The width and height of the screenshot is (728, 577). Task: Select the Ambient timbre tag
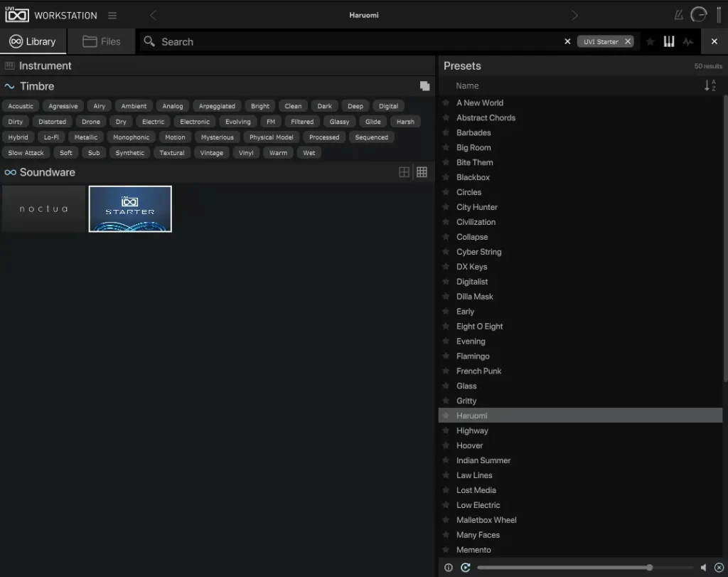[134, 106]
